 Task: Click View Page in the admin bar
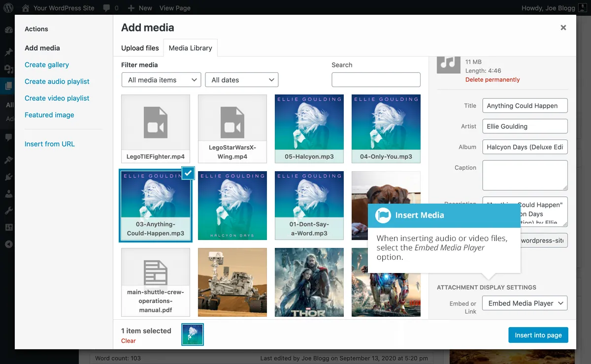(x=175, y=8)
